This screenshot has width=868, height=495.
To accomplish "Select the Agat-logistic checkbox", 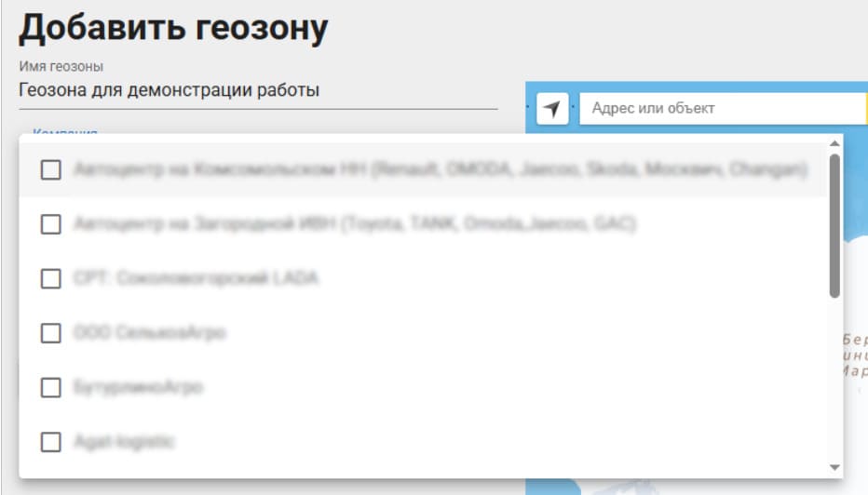I will point(51,442).
